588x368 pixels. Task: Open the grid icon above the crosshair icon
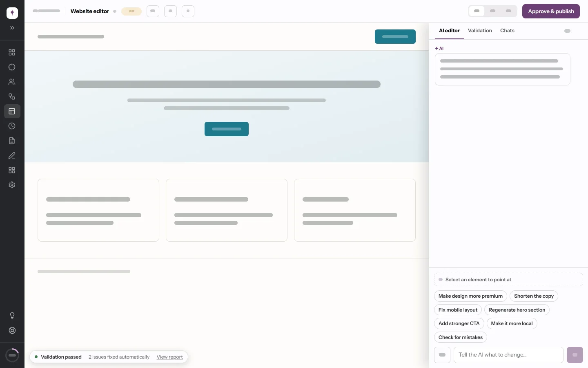[x=12, y=52]
